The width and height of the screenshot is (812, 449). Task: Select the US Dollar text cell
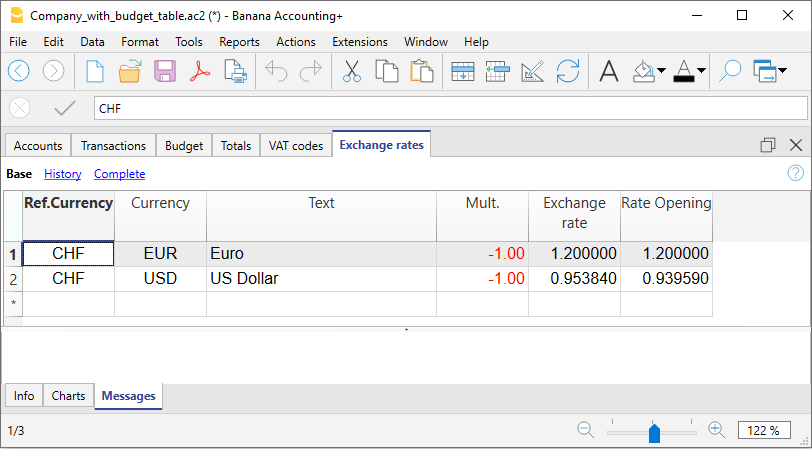[x=321, y=279]
